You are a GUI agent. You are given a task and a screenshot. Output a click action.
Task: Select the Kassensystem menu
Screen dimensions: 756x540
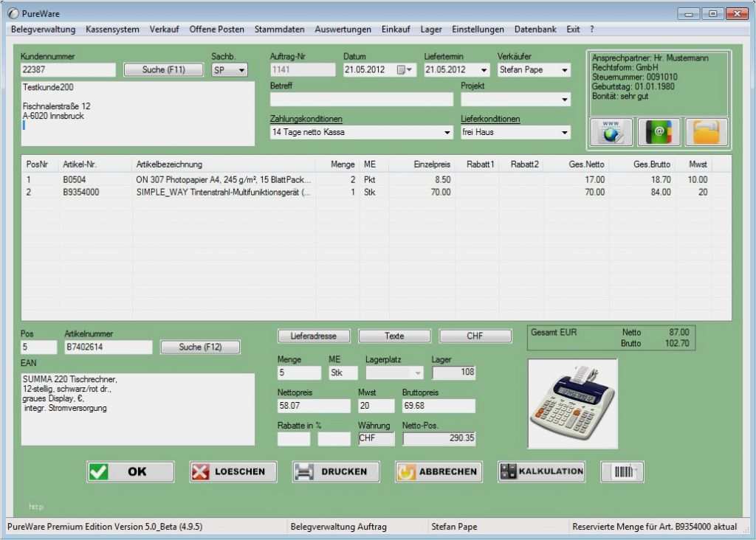111,30
